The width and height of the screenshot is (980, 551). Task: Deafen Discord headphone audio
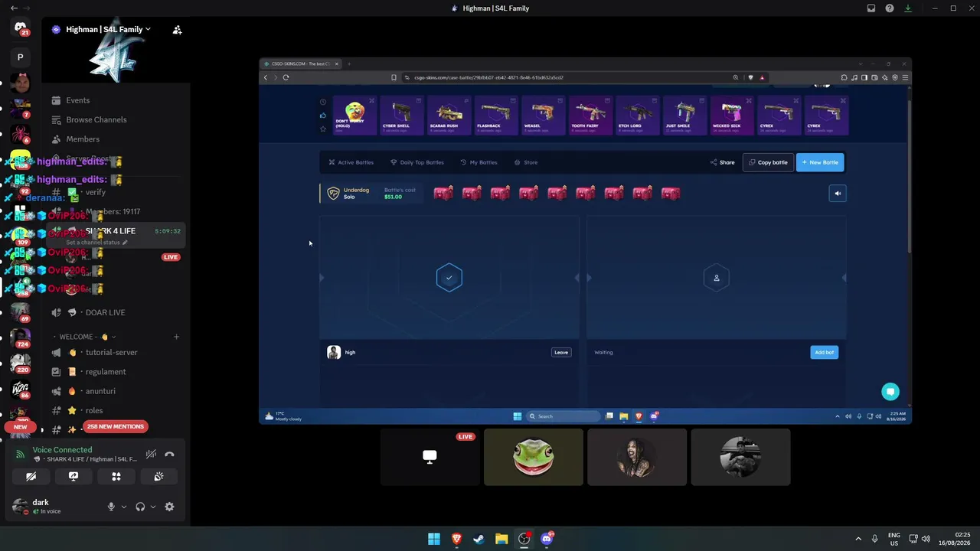point(140,507)
